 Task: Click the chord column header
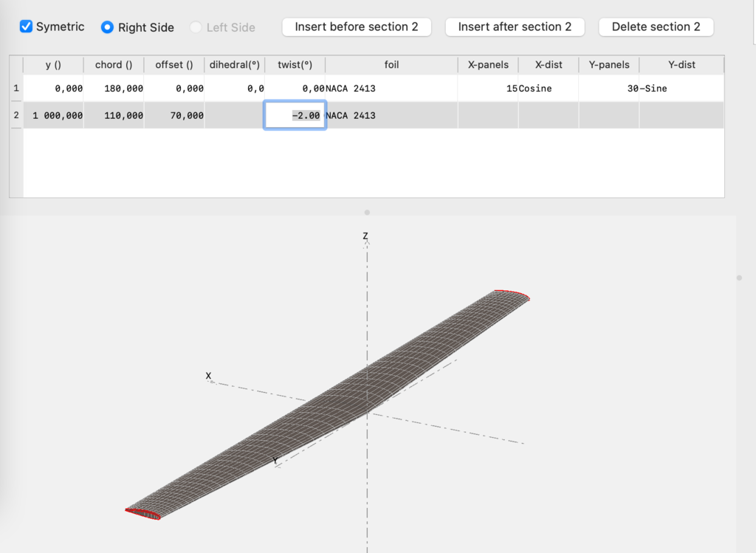pyautogui.click(x=114, y=65)
